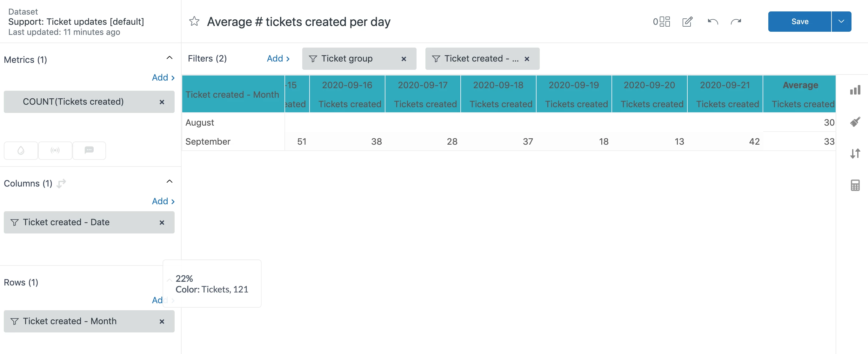Open the calculations calculator icon

point(855,185)
